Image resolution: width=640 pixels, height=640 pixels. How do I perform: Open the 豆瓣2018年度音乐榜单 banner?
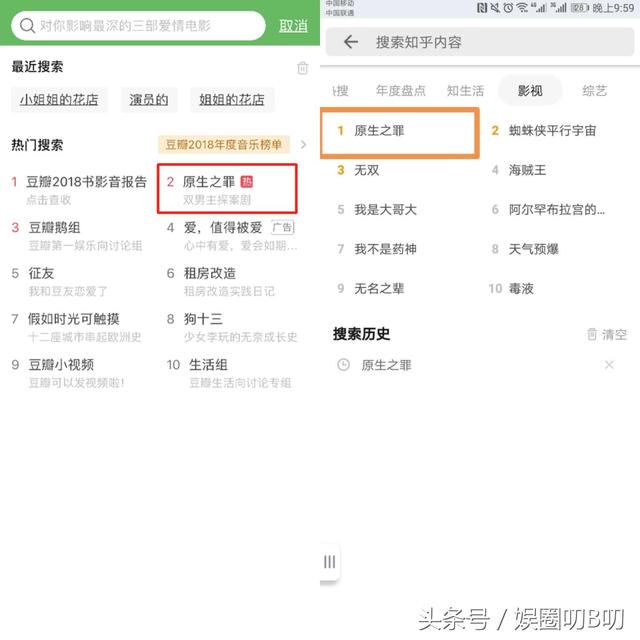click(224, 144)
